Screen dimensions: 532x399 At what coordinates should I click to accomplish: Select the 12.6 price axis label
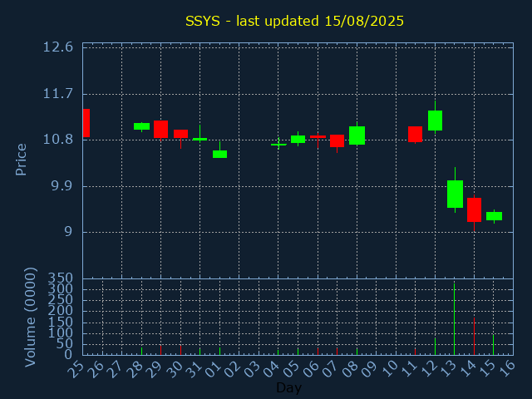57,47
